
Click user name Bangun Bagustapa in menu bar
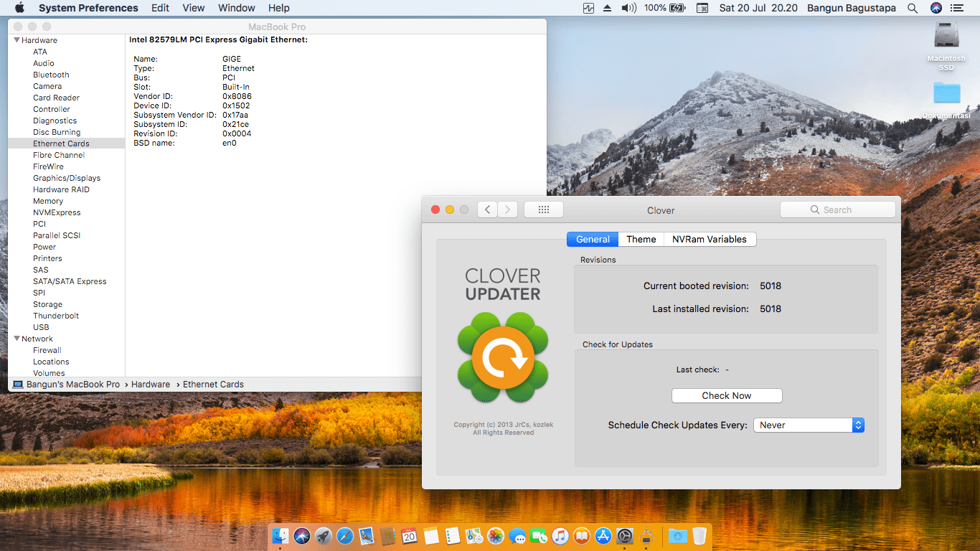pos(852,8)
